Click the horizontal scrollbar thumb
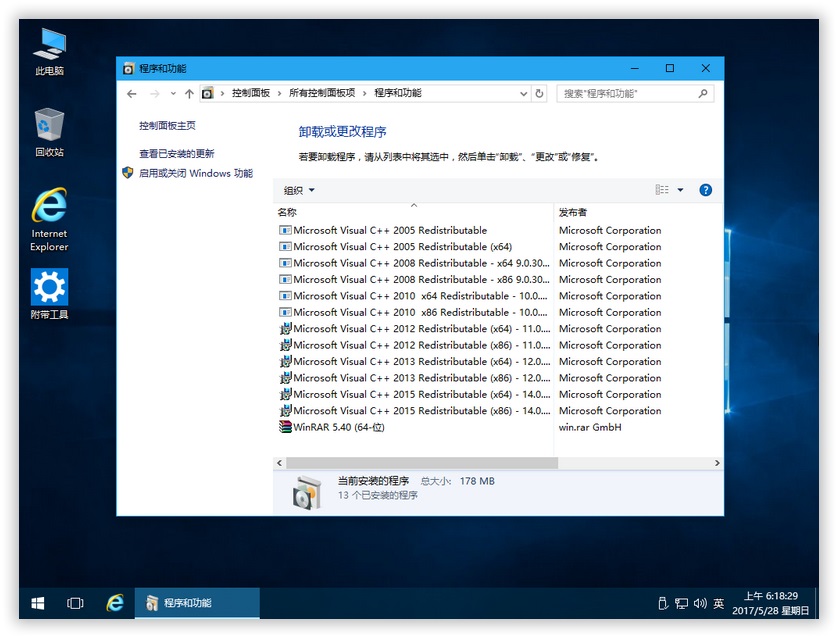The height and width of the screenshot is (638, 838). tap(422, 463)
